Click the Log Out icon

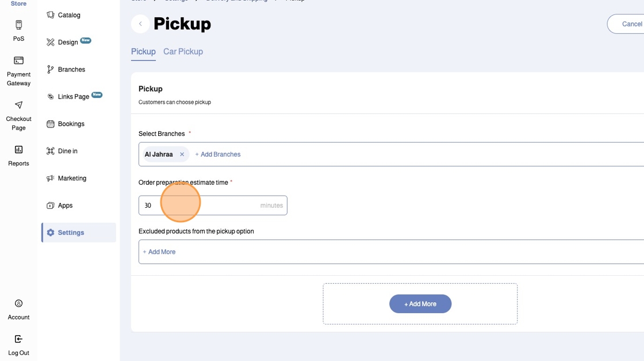pyautogui.click(x=18, y=340)
